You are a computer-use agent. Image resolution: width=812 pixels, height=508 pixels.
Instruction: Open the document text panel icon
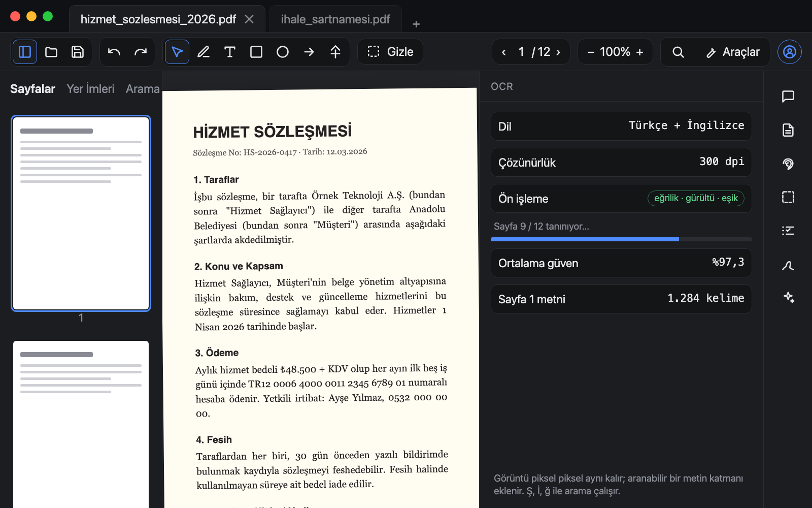click(x=788, y=130)
